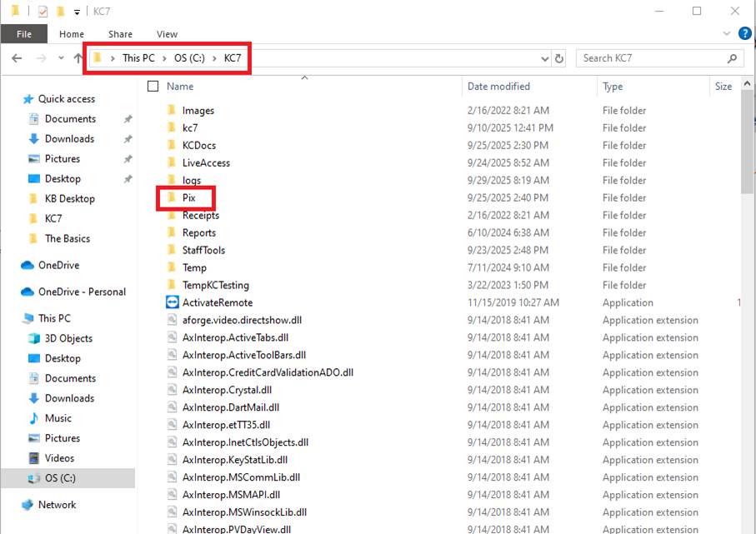Screen dimensions: 756x534
Task: Go up one folder with Up arrow
Action: [x=78, y=58]
